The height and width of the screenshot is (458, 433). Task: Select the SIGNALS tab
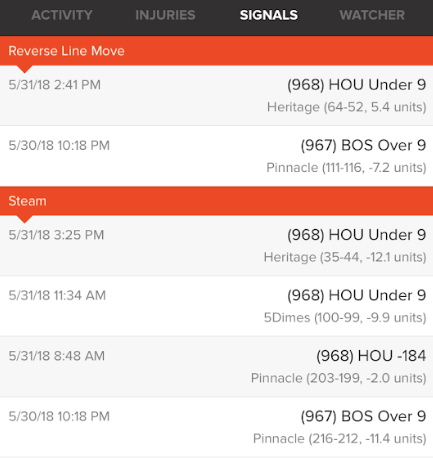point(269,15)
